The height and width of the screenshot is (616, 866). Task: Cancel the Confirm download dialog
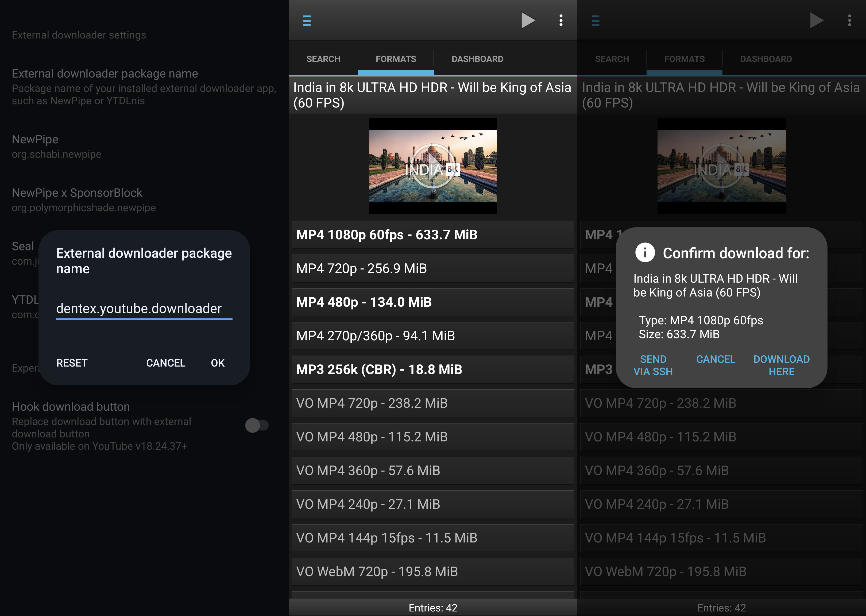click(716, 359)
